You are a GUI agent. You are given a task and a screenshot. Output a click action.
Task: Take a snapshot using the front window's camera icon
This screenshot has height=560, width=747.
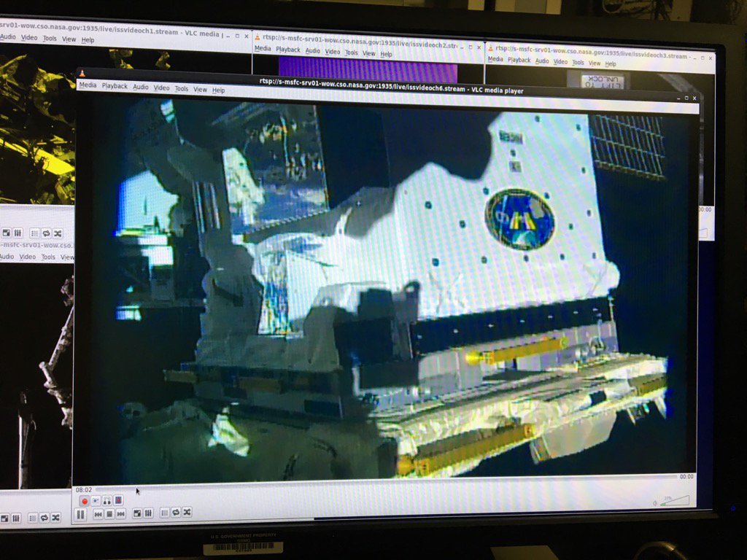click(96, 501)
